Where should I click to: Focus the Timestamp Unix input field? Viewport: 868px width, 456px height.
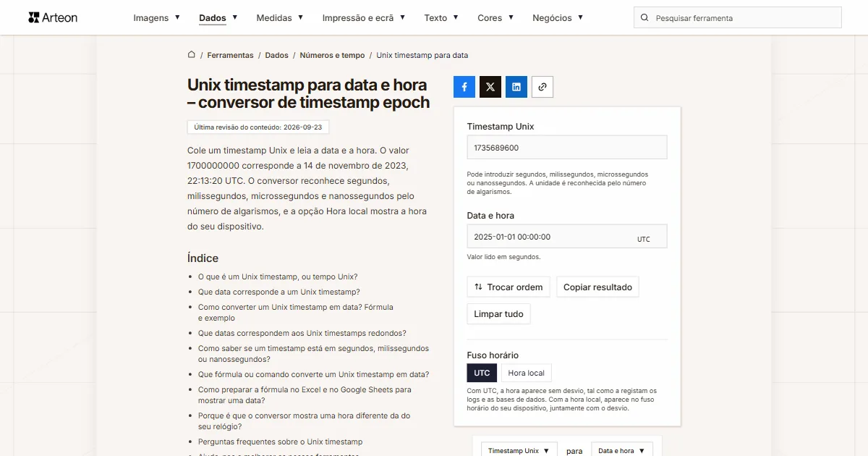[x=567, y=148]
